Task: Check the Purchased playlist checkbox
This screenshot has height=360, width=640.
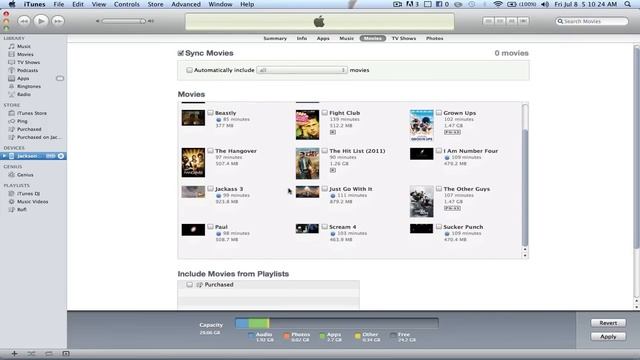Action: [x=189, y=284]
